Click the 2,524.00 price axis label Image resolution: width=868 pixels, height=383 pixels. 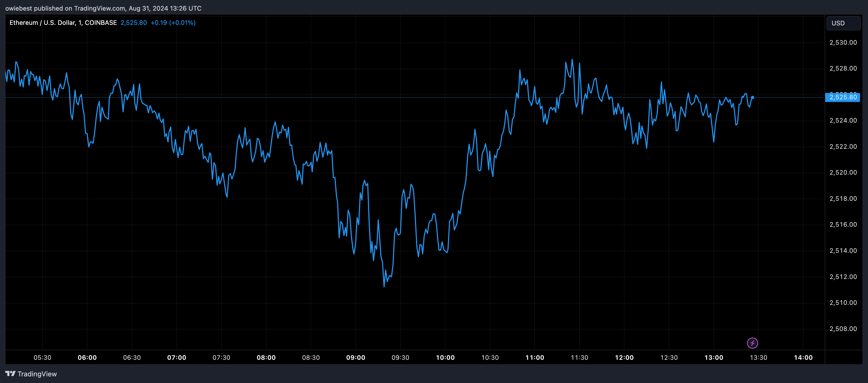[843, 121]
